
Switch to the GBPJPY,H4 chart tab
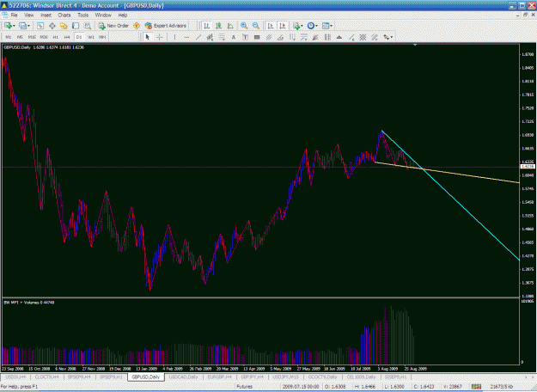[252, 377]
